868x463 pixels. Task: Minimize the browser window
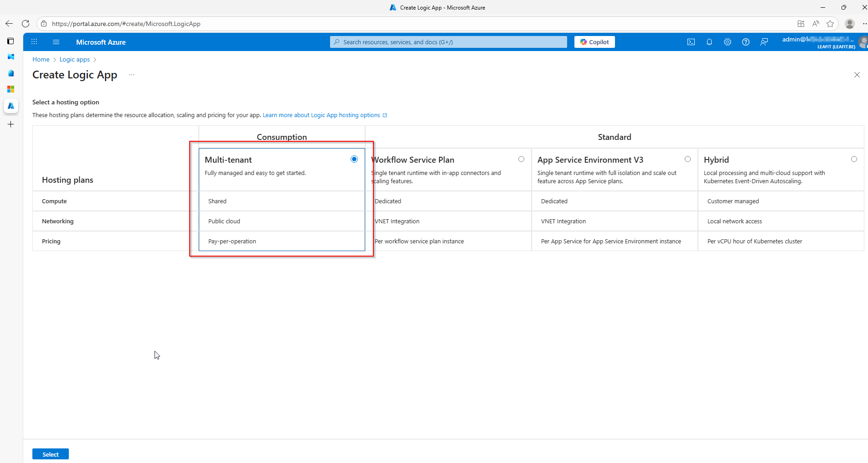point(823,7)
